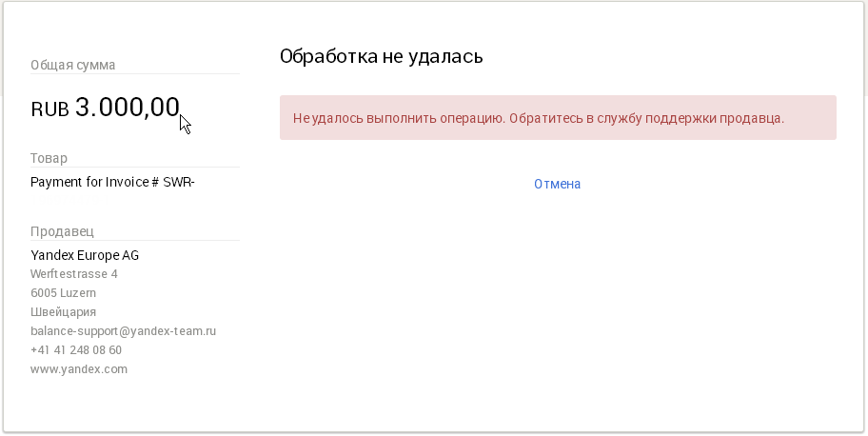Screen dimensions: 868x436
Task: Click the Продавец section label
Action: point(62,231)
